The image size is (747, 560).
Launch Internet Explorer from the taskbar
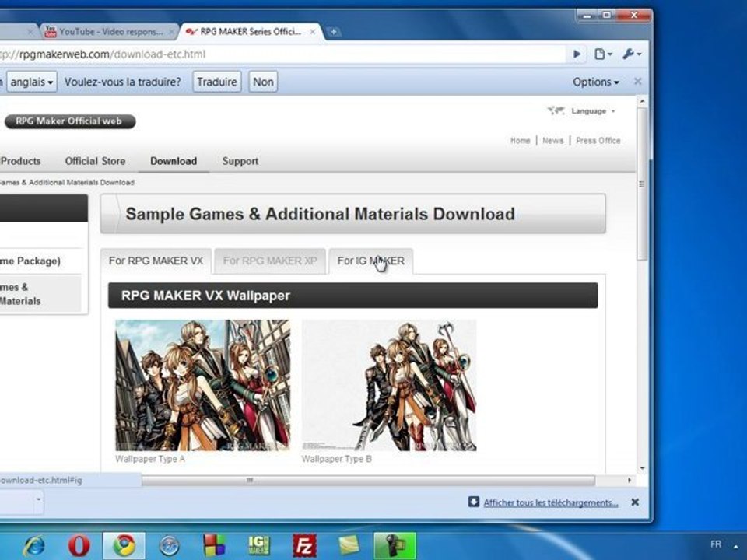pyautogui.click(x=34, y=546)
